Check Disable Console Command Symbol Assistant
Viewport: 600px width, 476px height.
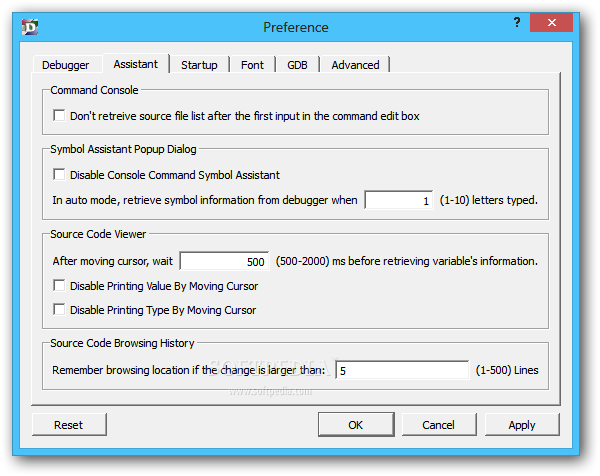(59, 174)
